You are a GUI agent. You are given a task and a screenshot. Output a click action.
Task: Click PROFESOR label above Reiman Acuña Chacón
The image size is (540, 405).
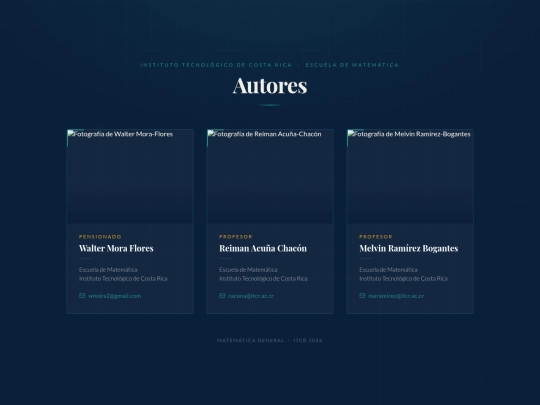236,237
